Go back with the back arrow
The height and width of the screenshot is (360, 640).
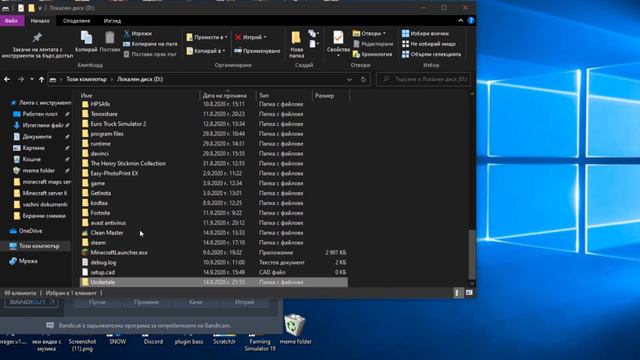click(7, 79)
